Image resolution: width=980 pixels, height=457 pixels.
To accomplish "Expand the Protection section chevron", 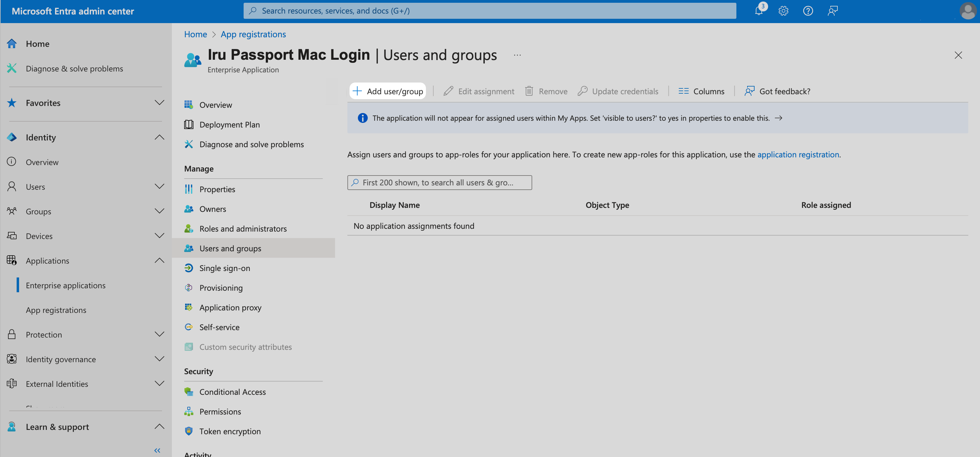I will point(160,334).
